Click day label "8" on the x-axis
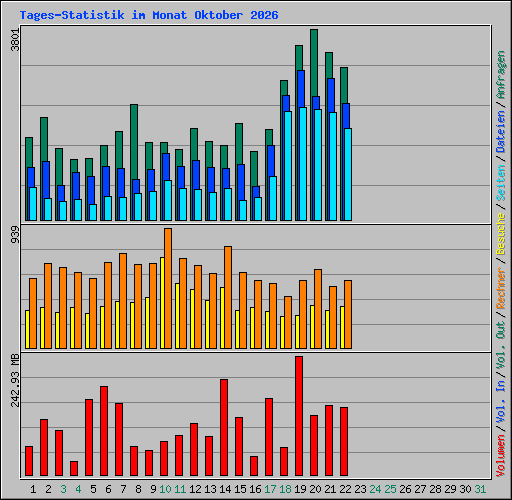The height and width of the screenshot is (500, 512). pyautogui.click(x=138, y=489)
